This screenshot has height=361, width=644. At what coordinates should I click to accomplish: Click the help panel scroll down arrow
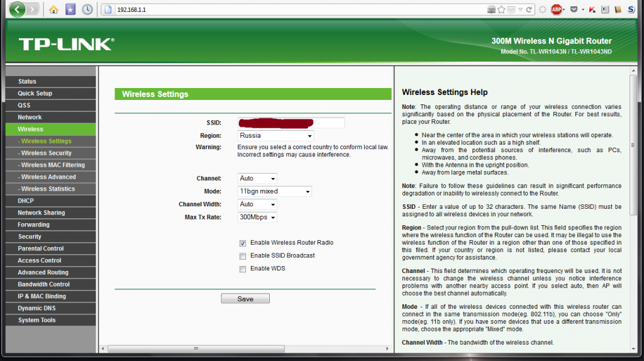[633, 348]
